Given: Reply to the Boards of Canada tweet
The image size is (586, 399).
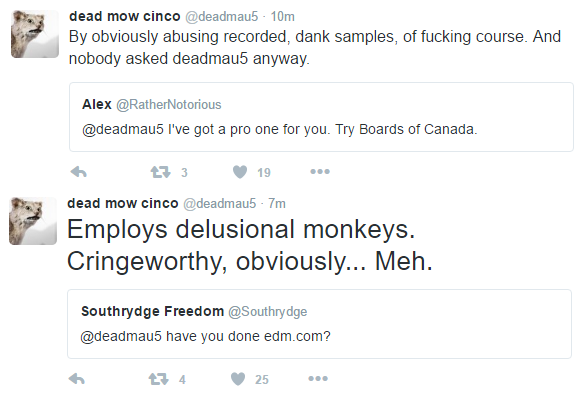Looking at the screenshot, I should (x=78, y=172).
